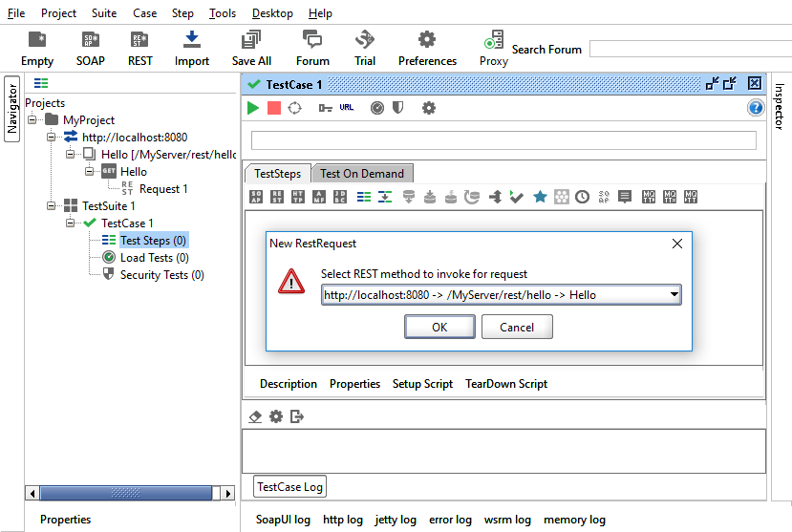792x532 pixels.
Task: Open the Tools menu
Action: 223,13
